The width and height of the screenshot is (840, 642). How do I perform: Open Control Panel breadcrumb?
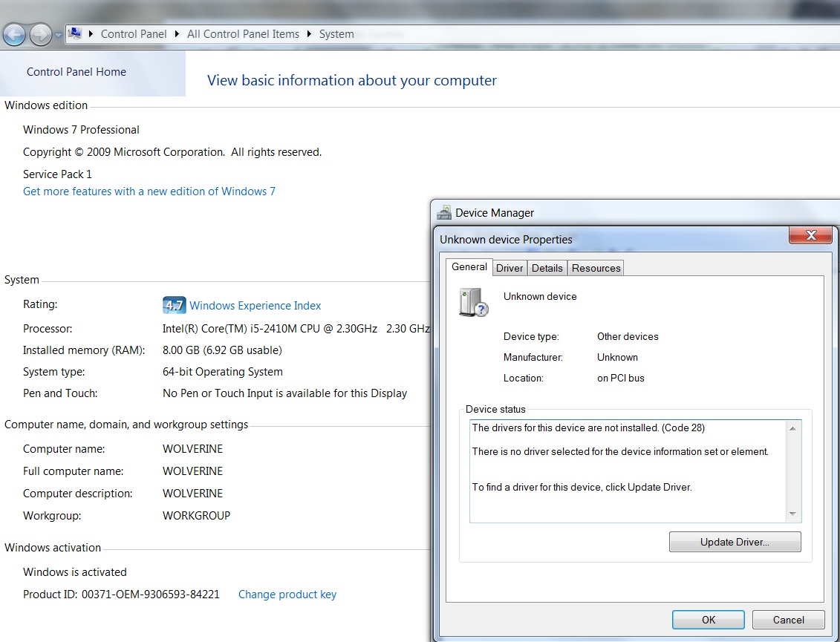pyautogui.click(x=134, y=33)
